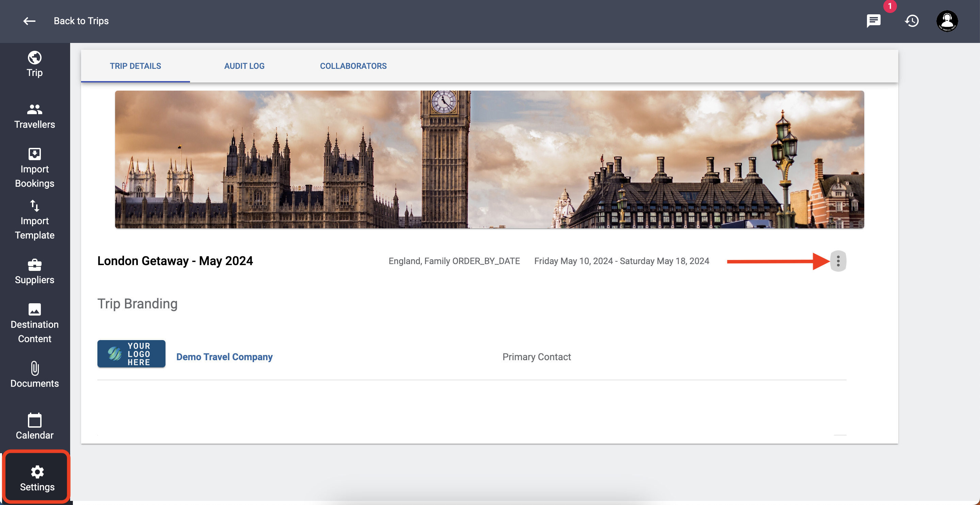This screenshot has height=505, width=980.
Task: Open Calendar in the sidebar
Action: click(35, 427)
